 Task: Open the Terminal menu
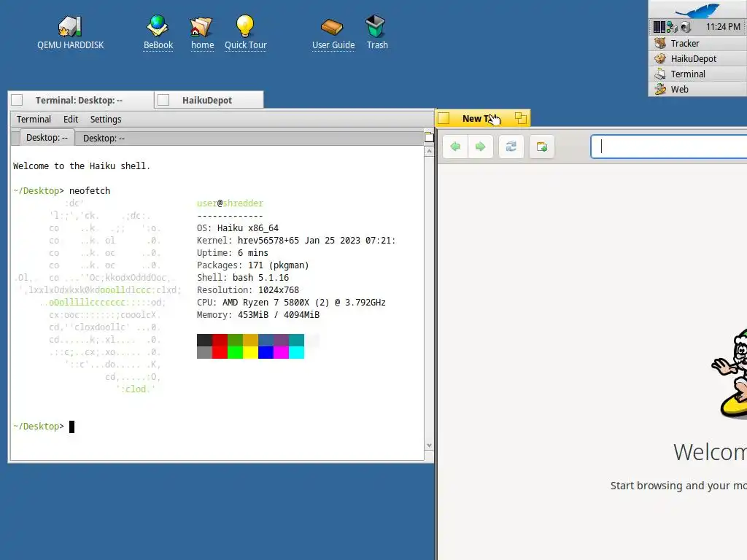pyautogui.click(x=34, y=119)
